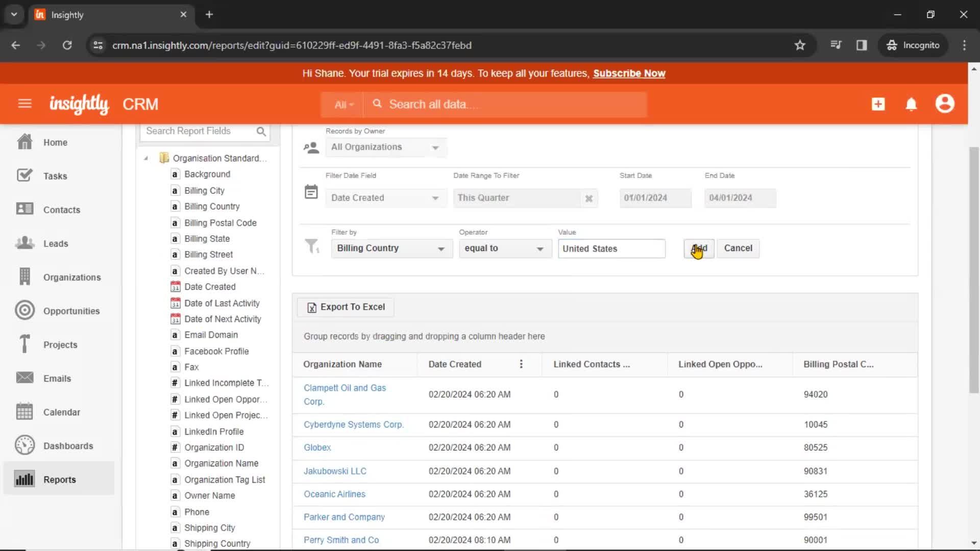Image resolution: width=980 pixels, height=551 pixels.
Task: Click the Calendar grid icon
Action: click(24, 411)
